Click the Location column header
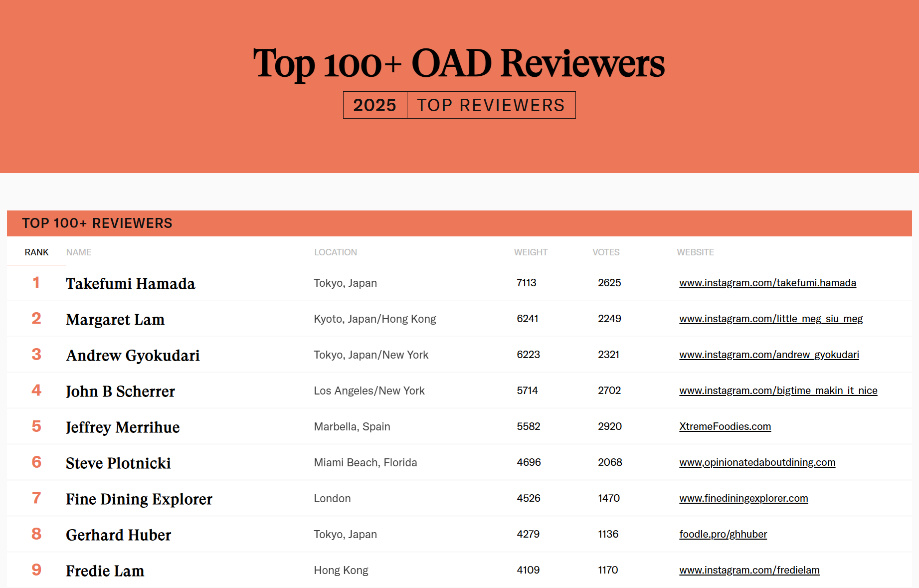This screenshot has height=588, width=919. 335,252
